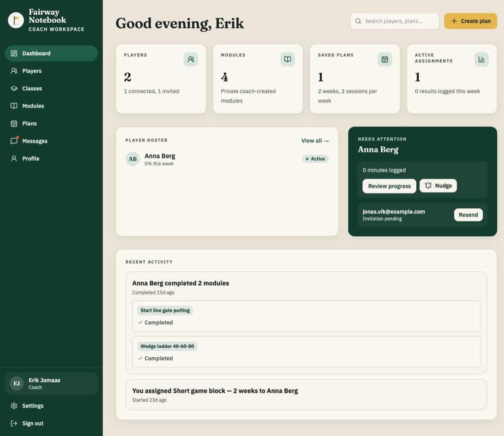Click the Fairway Notebook flag logo
This screenshot has height=436, width=504.
coord(16,20)
